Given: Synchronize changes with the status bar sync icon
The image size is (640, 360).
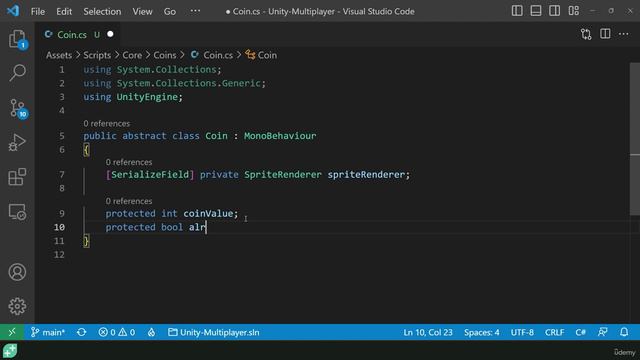Looking at the screenshot, I should pos(82,332).
